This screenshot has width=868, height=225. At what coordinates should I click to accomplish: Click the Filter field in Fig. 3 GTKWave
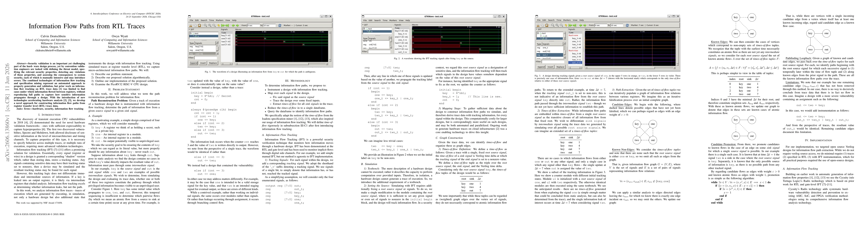point(553,62)
